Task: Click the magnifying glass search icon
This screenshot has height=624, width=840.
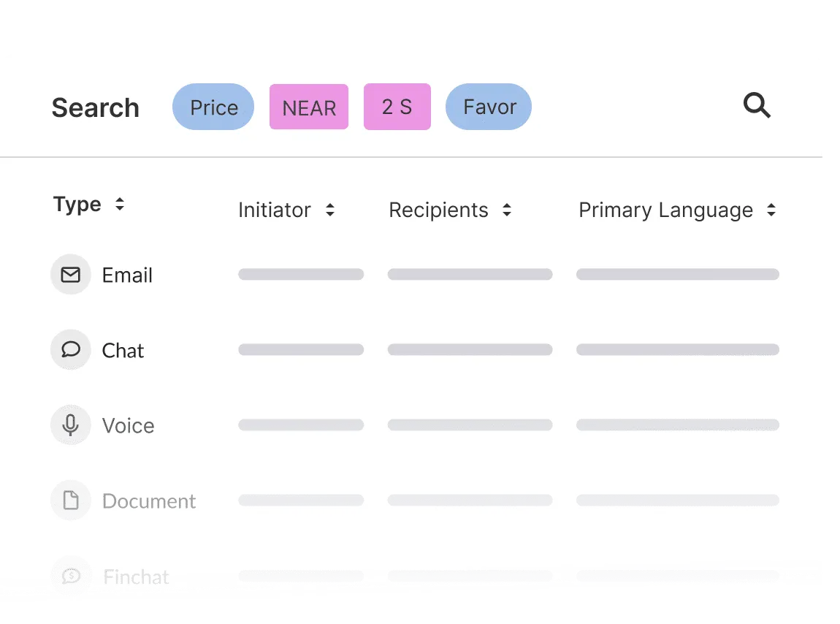Action: pyautogui.click(x=757, y=107)
